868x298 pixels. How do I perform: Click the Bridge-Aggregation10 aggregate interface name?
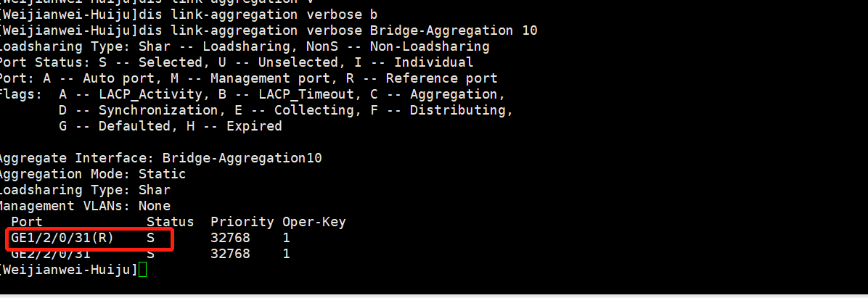[x=242, y=158]
